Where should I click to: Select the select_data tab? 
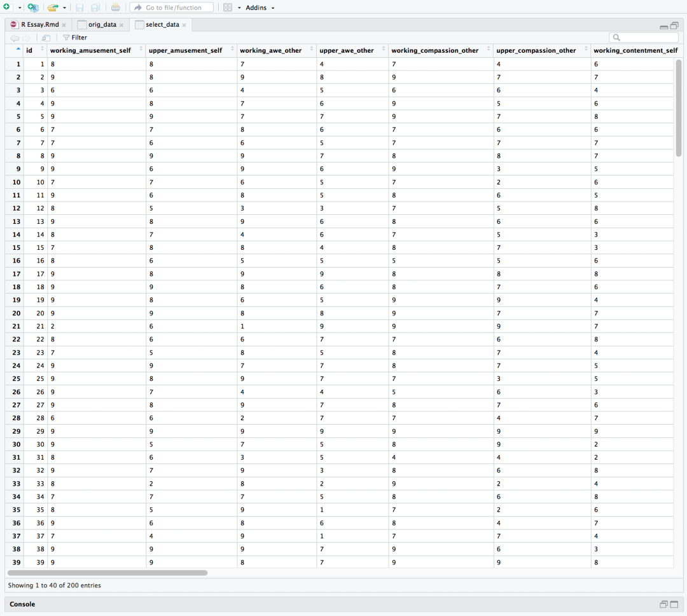162,25
